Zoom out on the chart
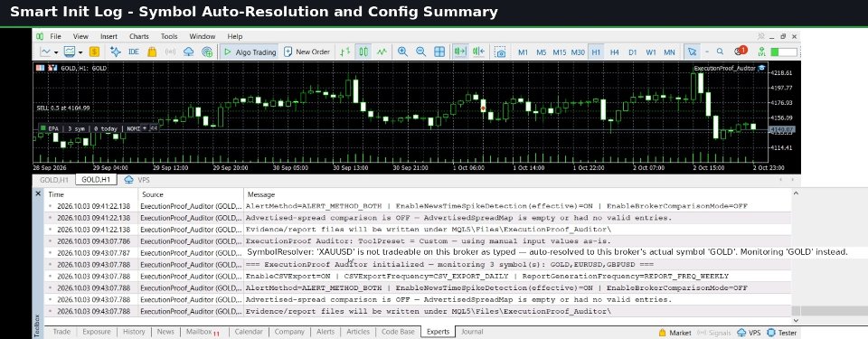This screenshot has height=339, width=868. click(x=420, y=52)
